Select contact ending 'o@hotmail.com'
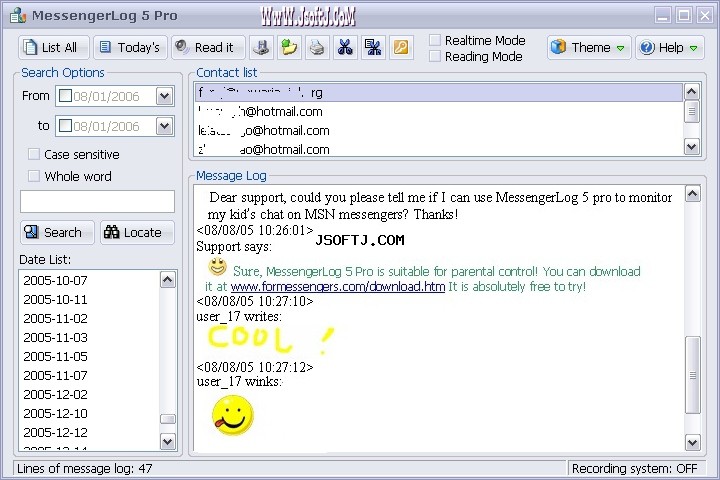Screen dimensions: 720x480 pos(439,130)
